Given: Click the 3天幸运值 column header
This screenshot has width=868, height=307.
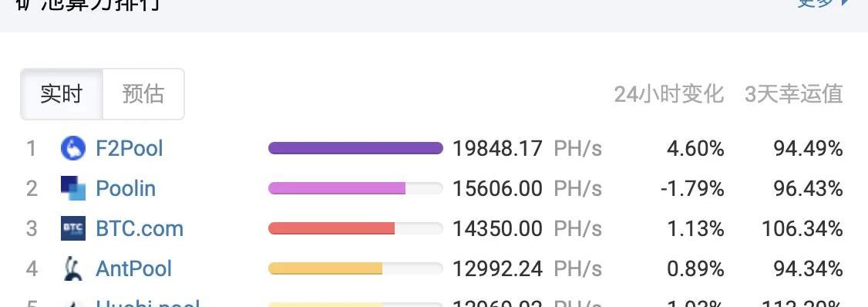Looking at the screenshot, I should pos(794,94).
